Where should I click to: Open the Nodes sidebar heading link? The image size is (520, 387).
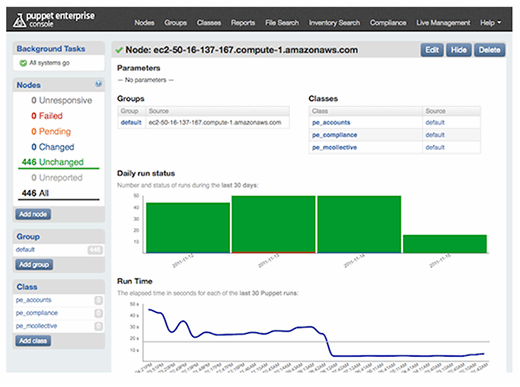(x=29, y=85)
